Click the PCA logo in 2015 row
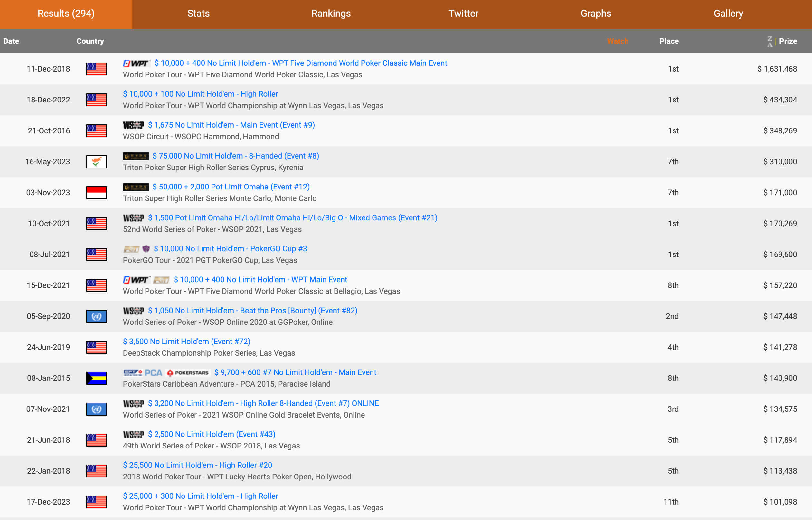The image size is (812, 520). [x=153, y=372]
